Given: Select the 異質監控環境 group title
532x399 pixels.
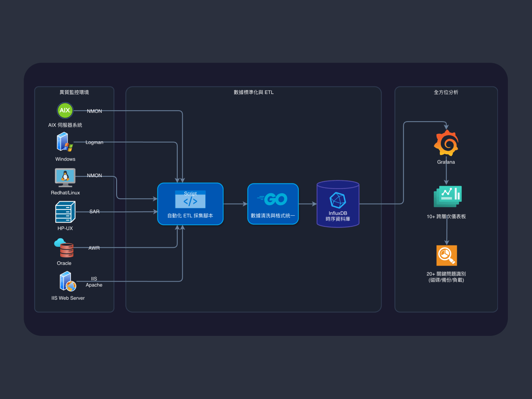Looking at the screenshot, I should 74,92.
